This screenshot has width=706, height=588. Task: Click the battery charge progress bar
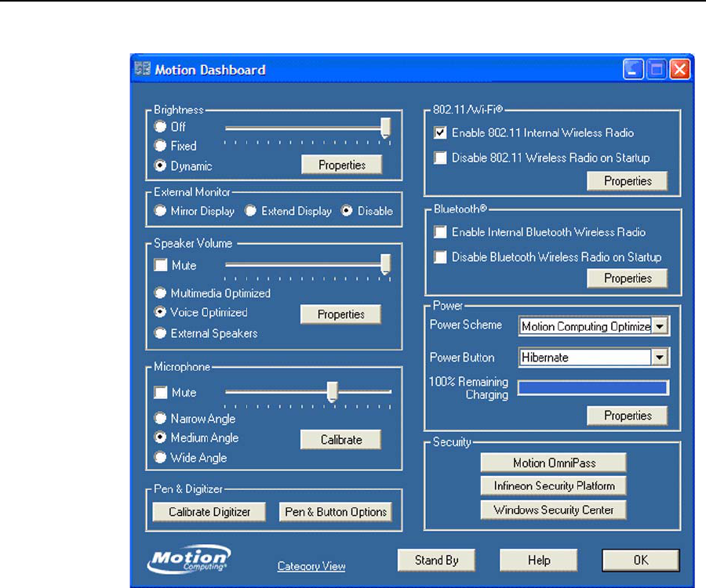point(594,388)
